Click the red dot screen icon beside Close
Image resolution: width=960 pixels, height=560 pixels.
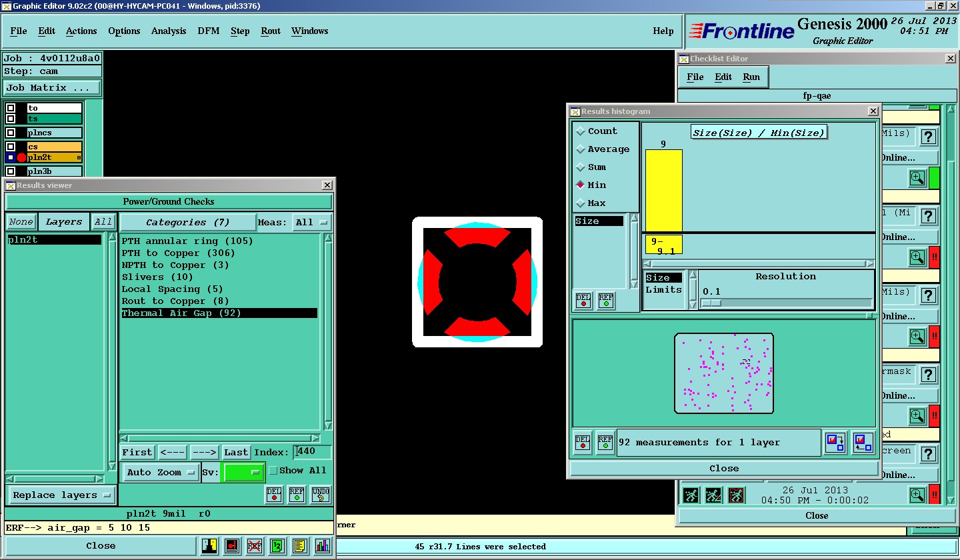[232, 546]
